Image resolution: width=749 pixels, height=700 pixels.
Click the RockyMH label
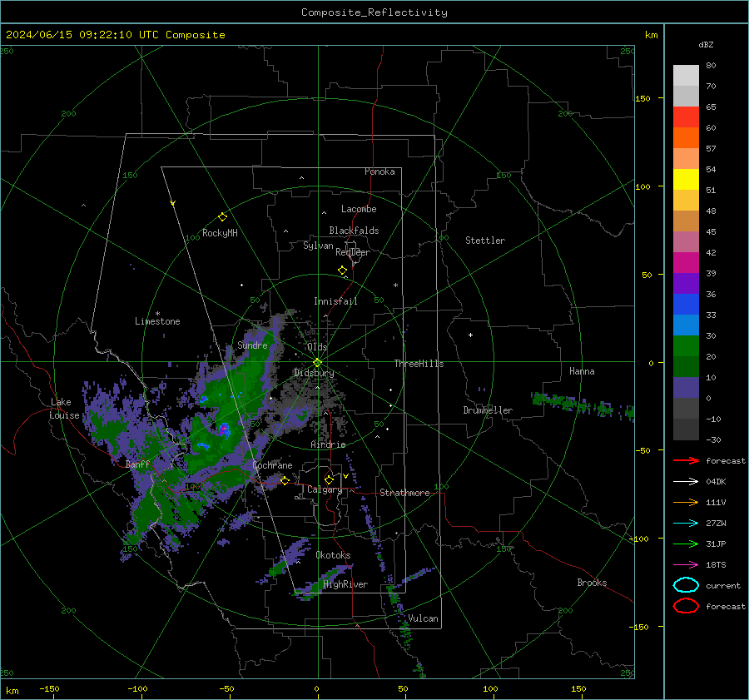(x=220, y=233)
